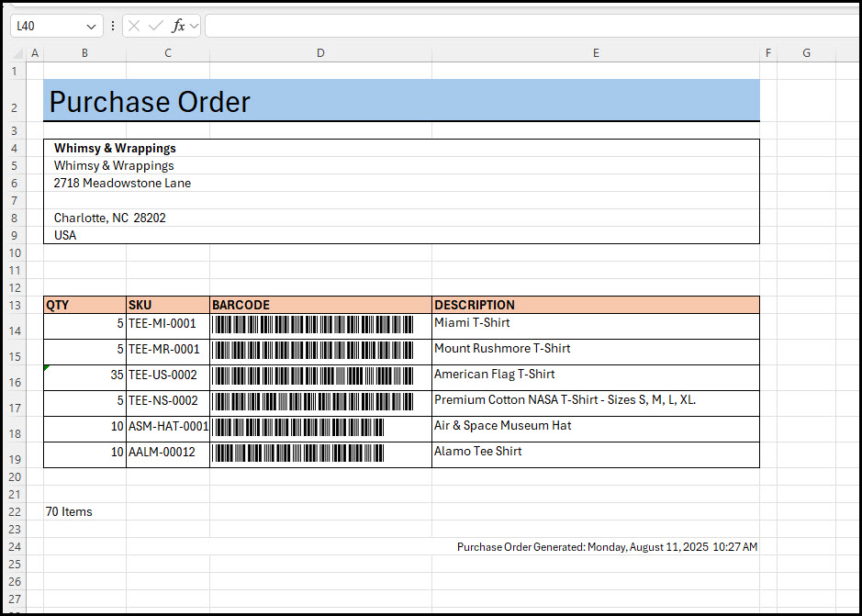Select row 13 header
The width and height of the screenshot is (862, 616).
coord(14,305)
